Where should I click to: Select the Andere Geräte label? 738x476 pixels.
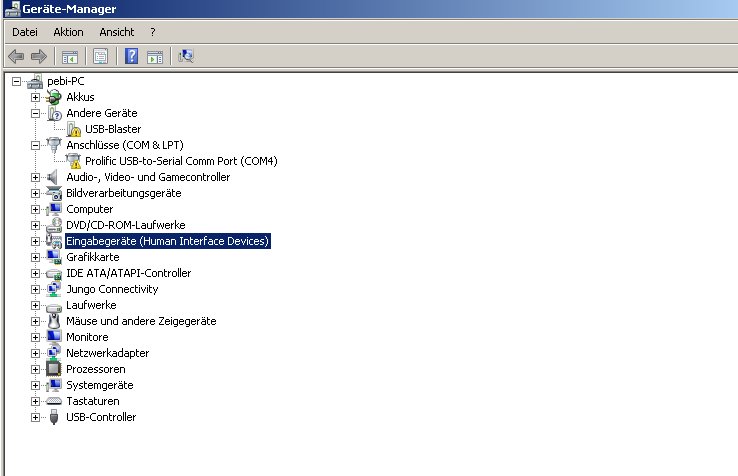coord(102,113)
